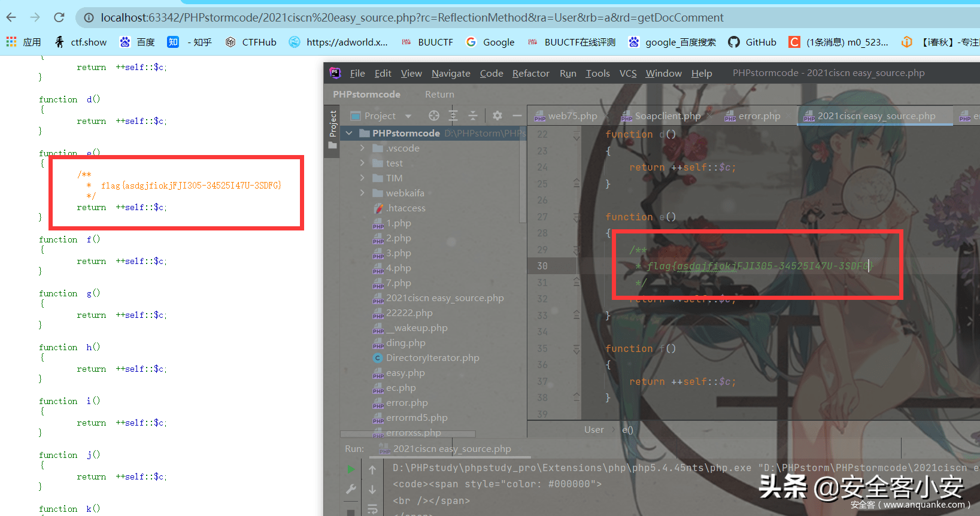The width and height of the screenshot is (980, 516).
Task: Open the File menu in PhpStorm
Action: [x=357, y=73]
